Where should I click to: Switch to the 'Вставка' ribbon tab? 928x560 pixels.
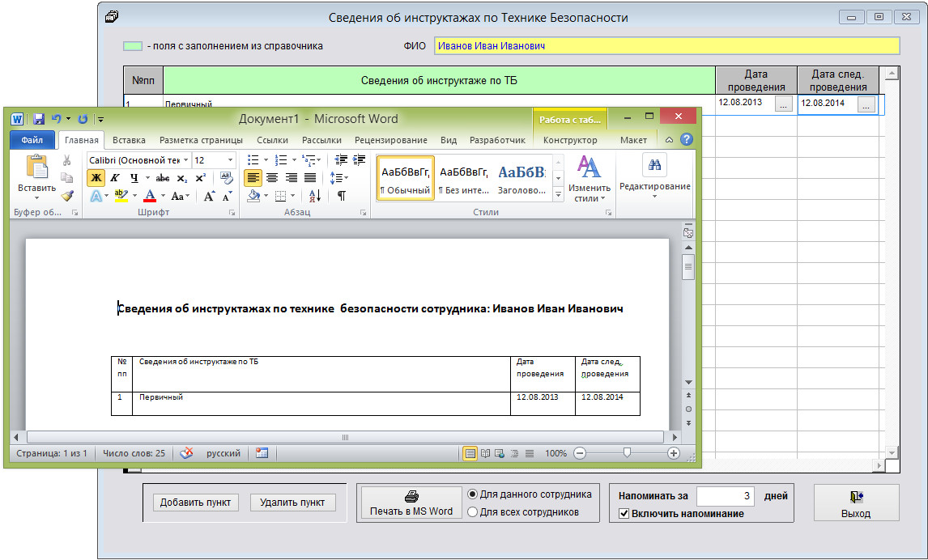(x=129, y=140)
